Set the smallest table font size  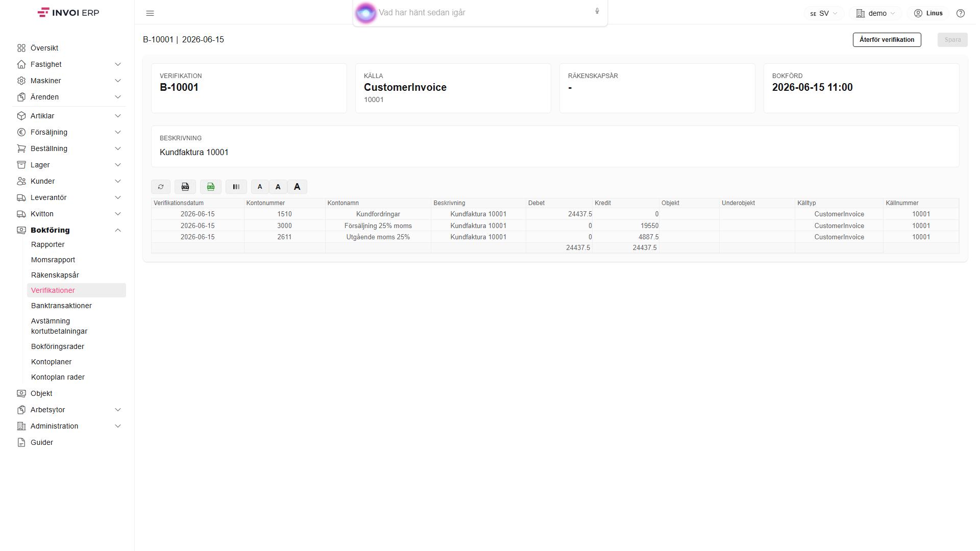(260, 187)
